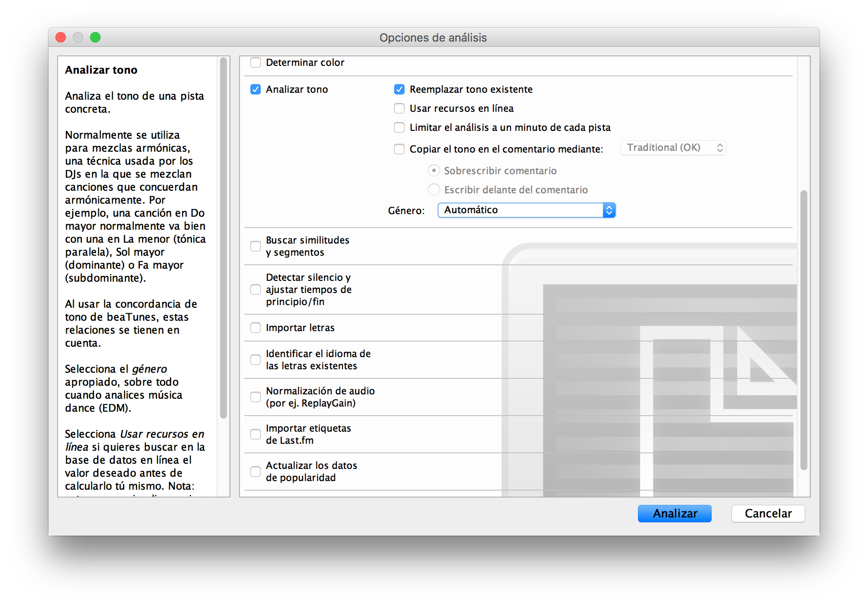Enable Copiar el tono en el comentario
The width and height of the screenshot is (868, 605).
click(x=399, y=149)
